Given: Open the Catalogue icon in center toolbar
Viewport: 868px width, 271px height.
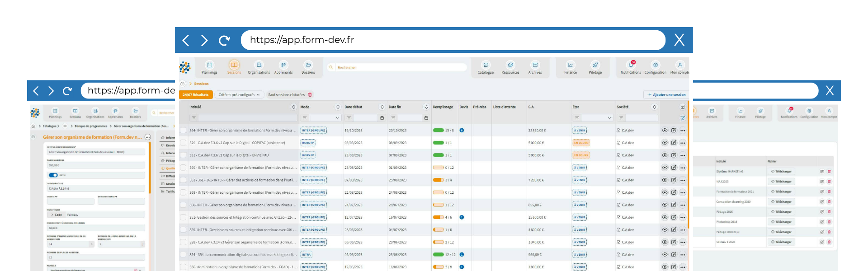Looking at the screenshot, I should (486, 67).
